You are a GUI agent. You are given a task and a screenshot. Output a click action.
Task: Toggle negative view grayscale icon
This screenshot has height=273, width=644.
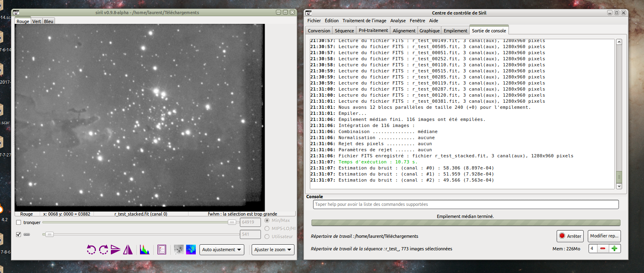point(178,250)
